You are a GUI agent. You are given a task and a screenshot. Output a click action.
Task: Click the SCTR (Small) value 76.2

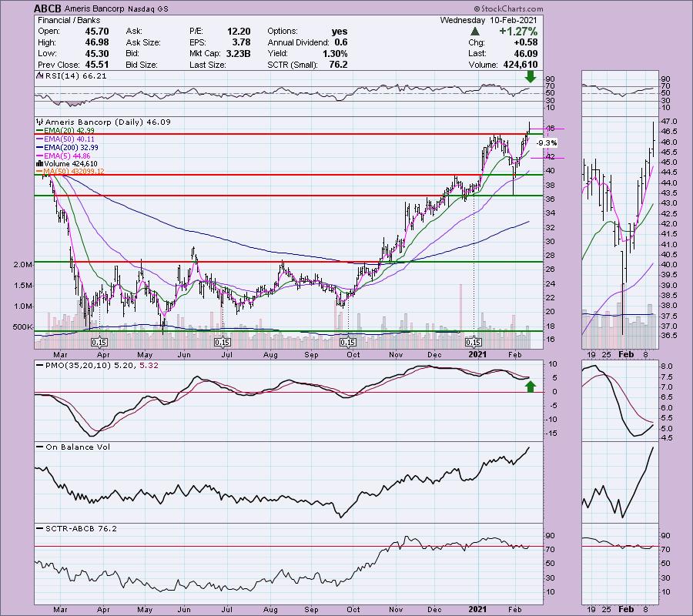click(339, 65)
